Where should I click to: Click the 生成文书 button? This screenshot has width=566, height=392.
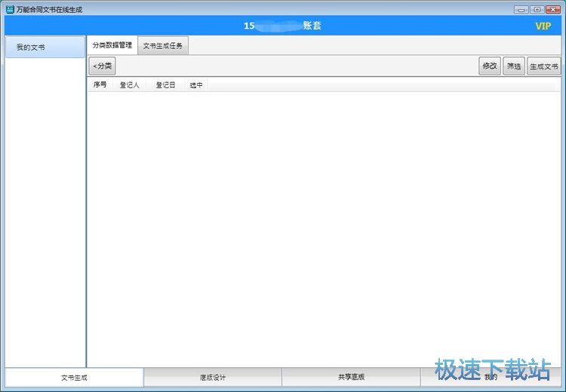[543, 66]
